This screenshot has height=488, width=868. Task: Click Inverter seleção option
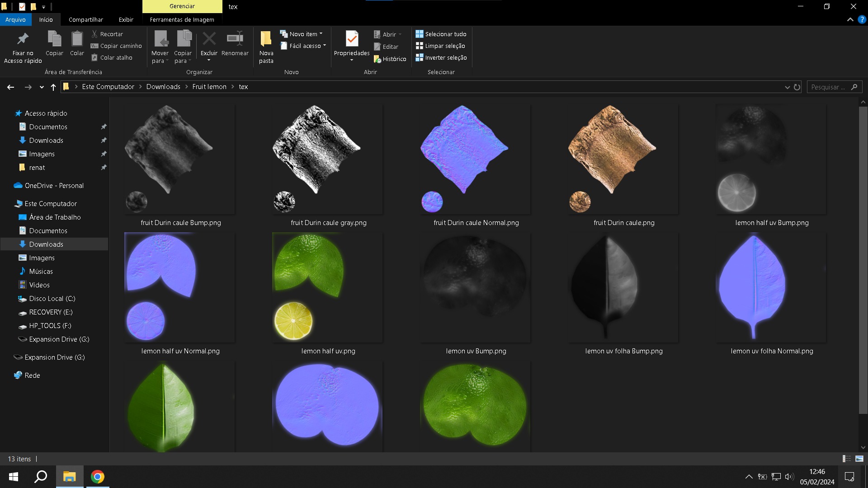tap(441, 58)
